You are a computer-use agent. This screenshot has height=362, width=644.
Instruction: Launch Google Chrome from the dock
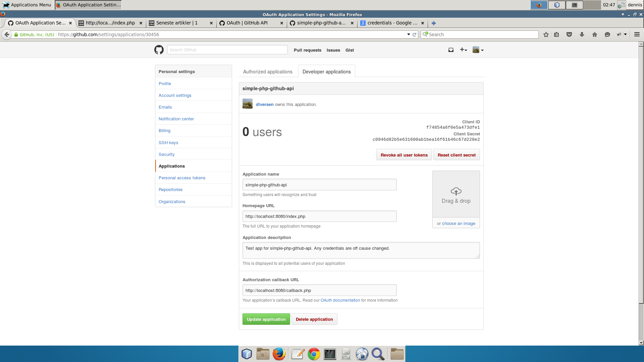[314, 354]
